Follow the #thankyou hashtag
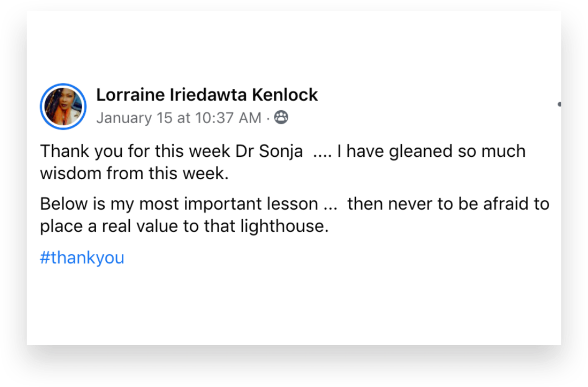The width and height of the screenshot is (588, 387). (82, 257)
